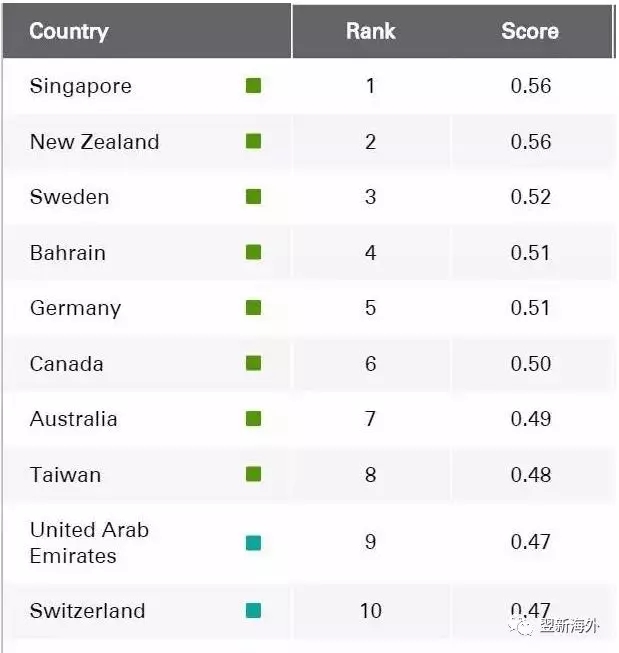The height and width of the screenshot is (653, 619).
Task: Click the Score column header
Action: pos(530,31)
